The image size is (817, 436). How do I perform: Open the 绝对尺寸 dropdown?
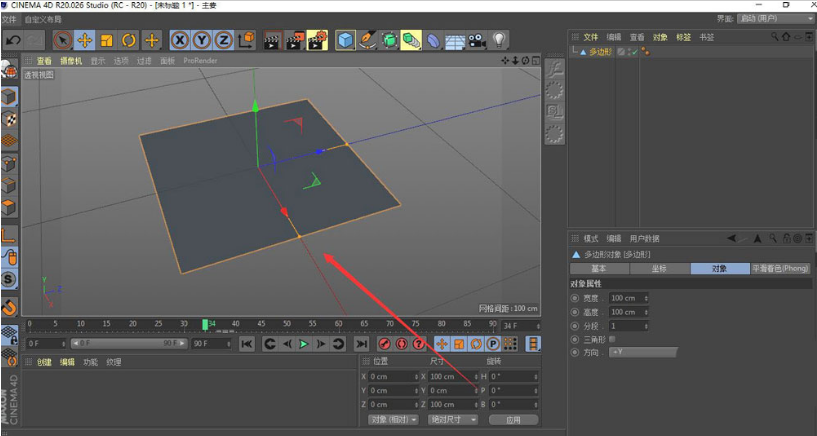pos(452,420)
